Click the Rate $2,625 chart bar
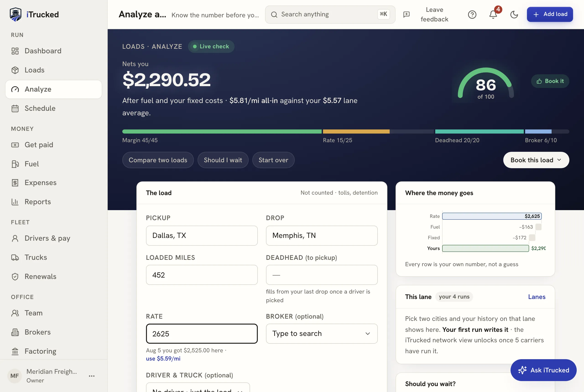Viewport: 584px width, 392px height. (x=492, y=216)
